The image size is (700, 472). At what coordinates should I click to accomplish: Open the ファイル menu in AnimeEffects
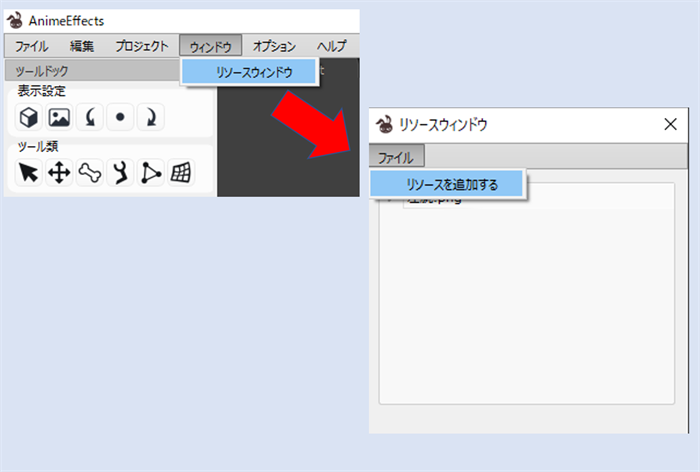31,46
